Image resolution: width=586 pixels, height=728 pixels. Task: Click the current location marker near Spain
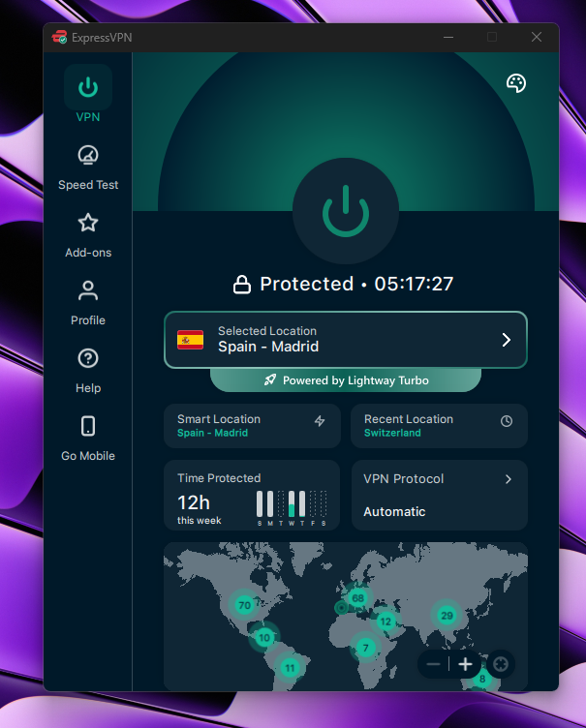pyautogui.click(x=342, y=607)
